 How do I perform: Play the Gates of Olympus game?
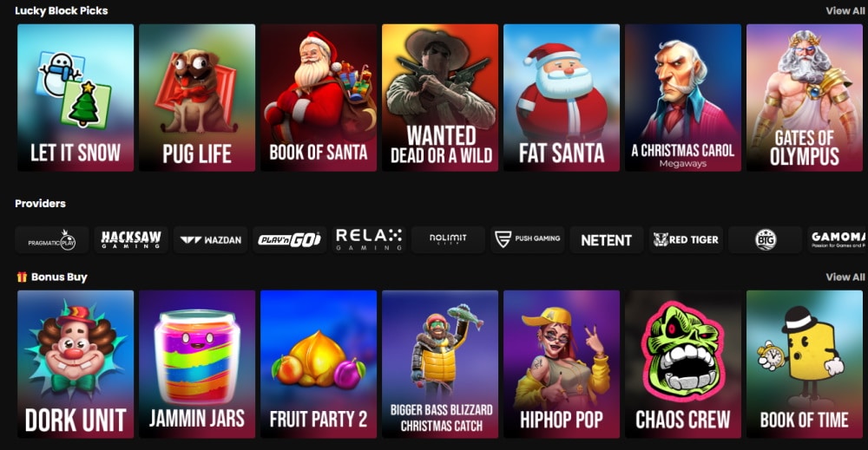[805, 97]
